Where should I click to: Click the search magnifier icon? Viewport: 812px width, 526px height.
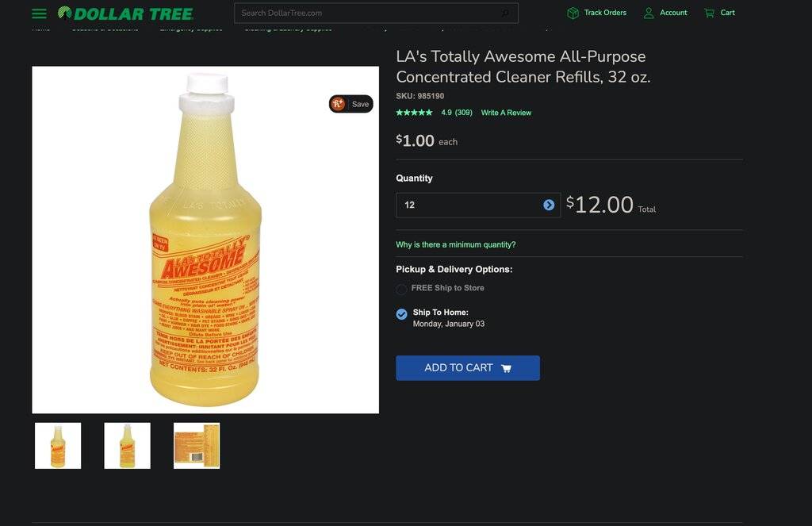505,13
